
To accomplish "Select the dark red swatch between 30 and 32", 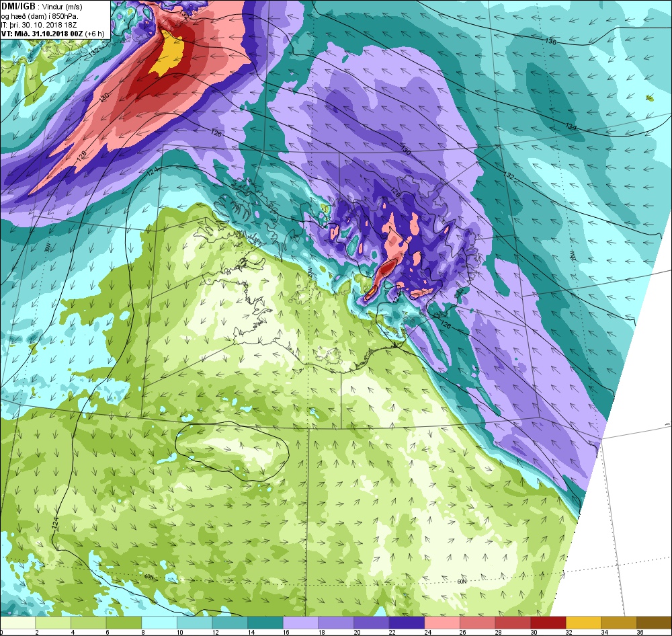I will [x=548, y=623].
